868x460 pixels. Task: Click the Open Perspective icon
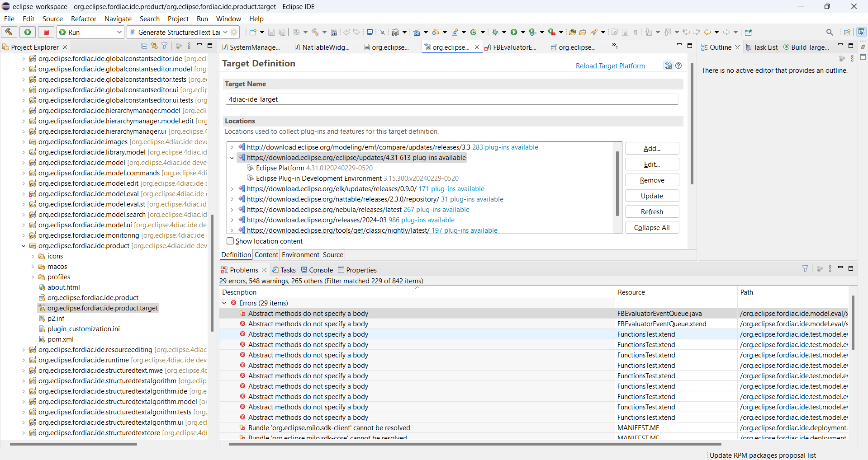pyautogui.click(x=847, y=32)
